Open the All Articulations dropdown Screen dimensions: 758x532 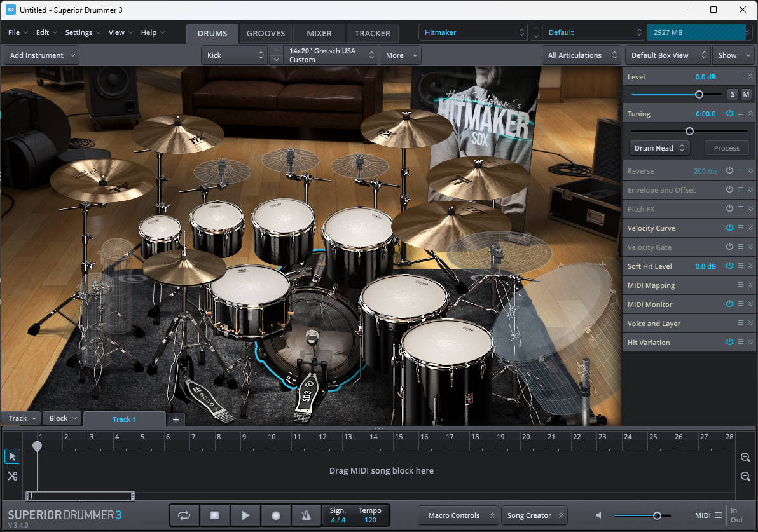click(582, 55)
